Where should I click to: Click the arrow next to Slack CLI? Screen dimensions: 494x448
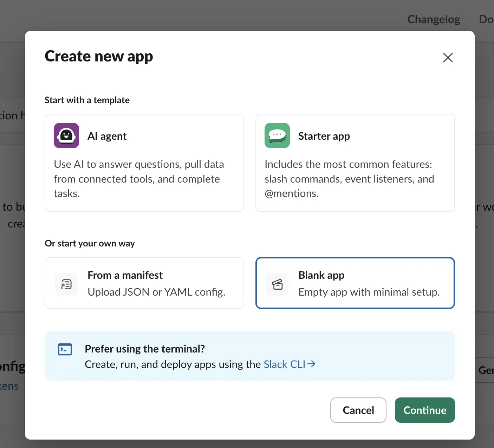pyautogui.click(x=311, y=364)
